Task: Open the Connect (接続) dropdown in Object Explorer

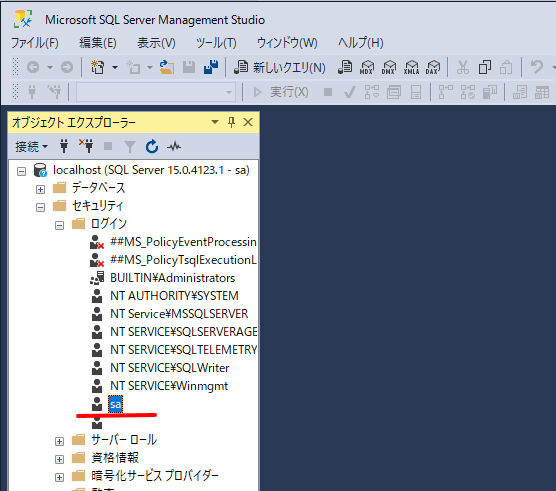Action: coord(31,146)
